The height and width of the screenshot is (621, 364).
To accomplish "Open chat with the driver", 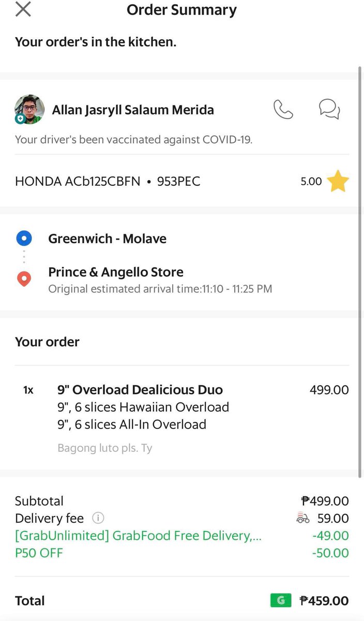I will click(329, 109).
